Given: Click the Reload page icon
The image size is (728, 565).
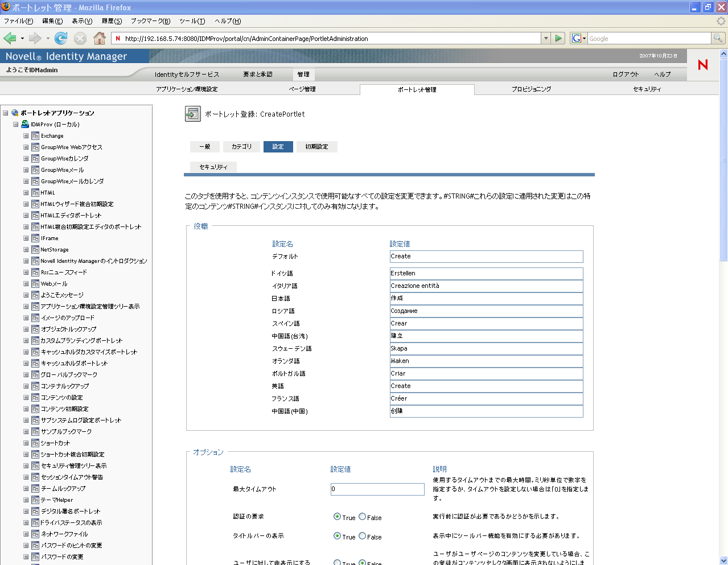Looking at the screenshot, I should tap(61, 38).
